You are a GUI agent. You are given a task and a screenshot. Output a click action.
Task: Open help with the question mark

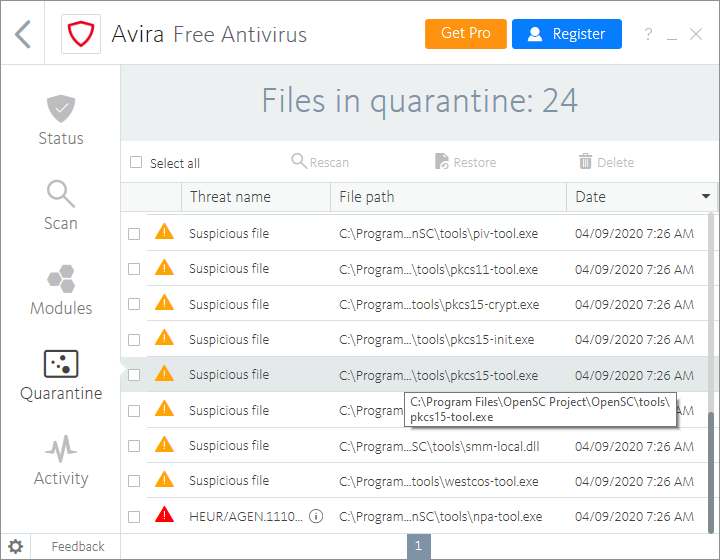point(648,34)
